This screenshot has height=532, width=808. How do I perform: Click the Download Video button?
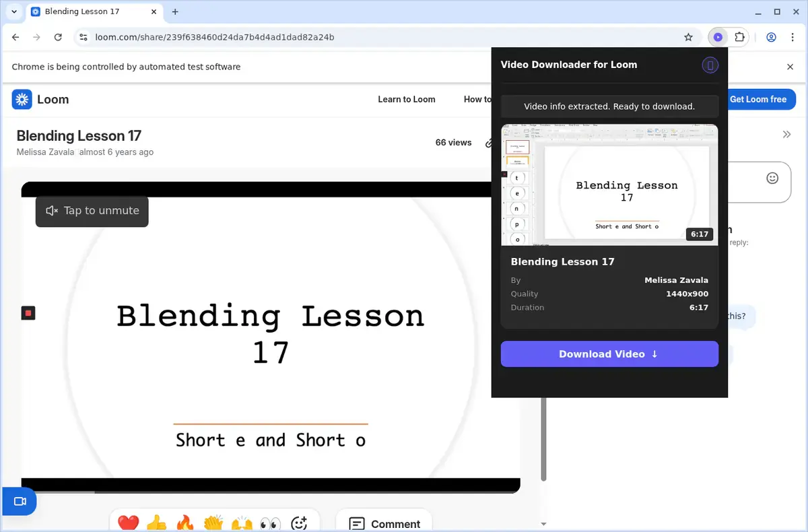[609, 354]
